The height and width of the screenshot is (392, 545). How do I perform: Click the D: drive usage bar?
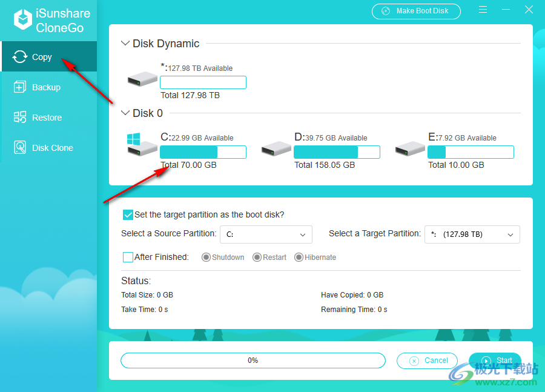point(337,152)
